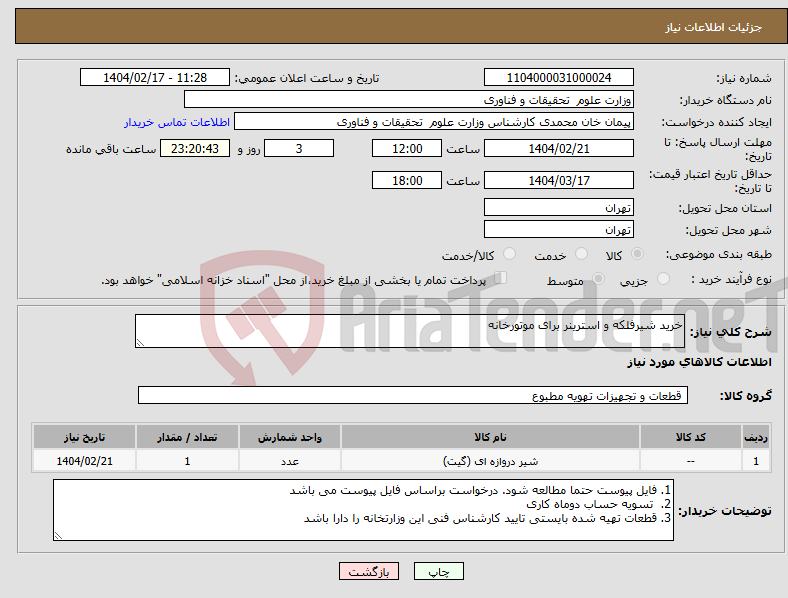788x598 pixels.
Task: Click the announcement date field 1404/02/17 - 11:28
Action: [x=155, y=77]
